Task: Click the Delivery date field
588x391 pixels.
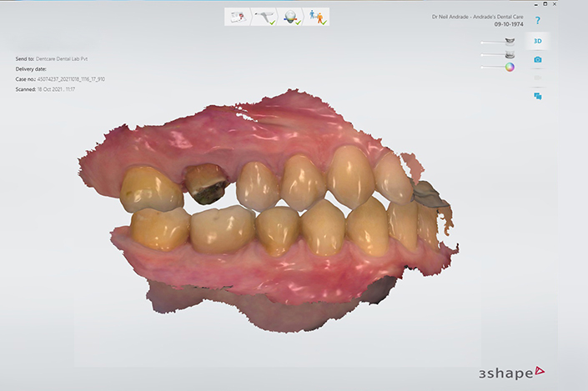Action: [33, 69]
